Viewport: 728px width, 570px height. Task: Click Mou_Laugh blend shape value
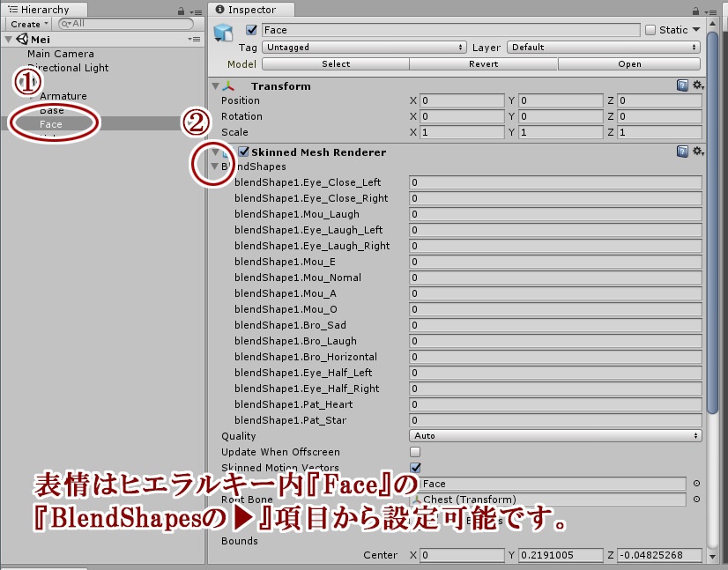tap(555, 214)
